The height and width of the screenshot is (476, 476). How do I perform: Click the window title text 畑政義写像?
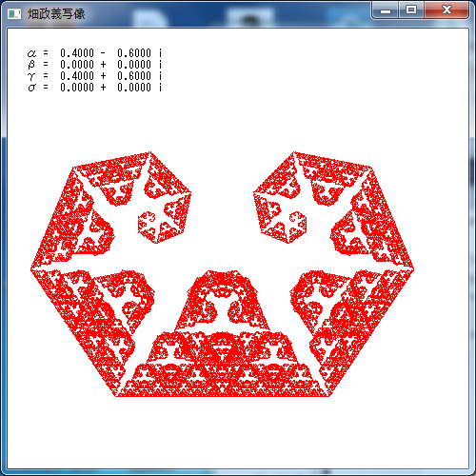click(x=56, y=13)
